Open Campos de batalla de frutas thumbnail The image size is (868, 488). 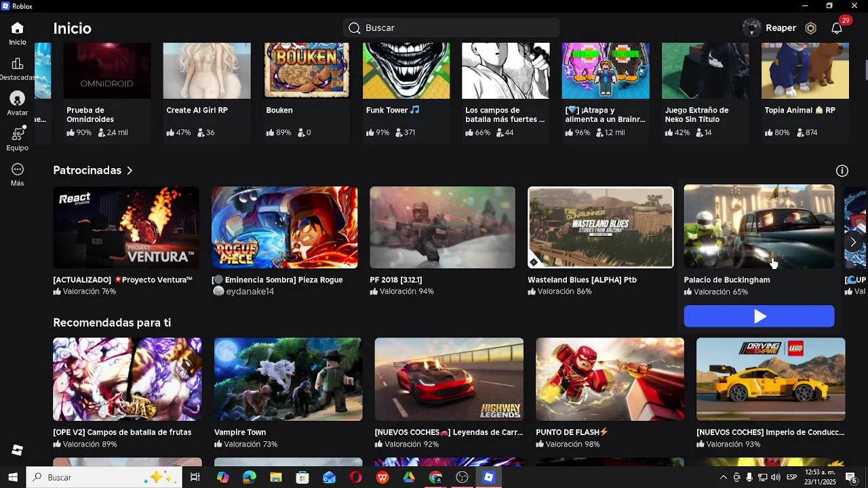coord(127,380)
